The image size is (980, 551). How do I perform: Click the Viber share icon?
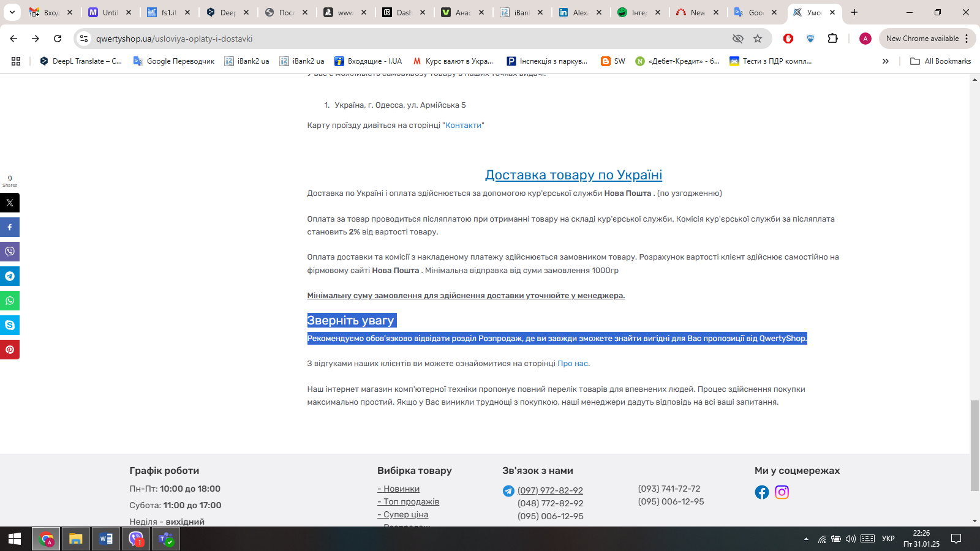[10, 252]
